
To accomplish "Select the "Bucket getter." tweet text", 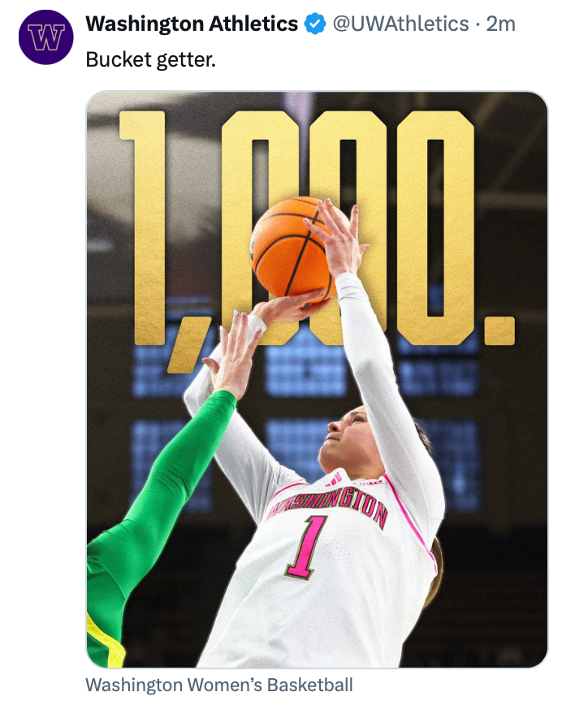I will tap(151, 60).
